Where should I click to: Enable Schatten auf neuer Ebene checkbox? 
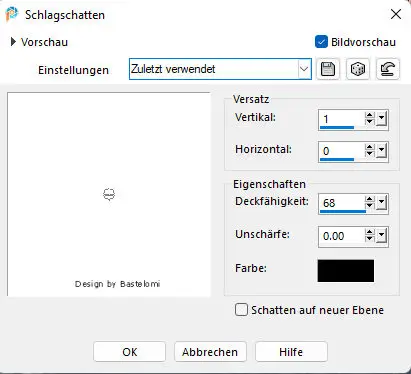(x=241, y=310)
